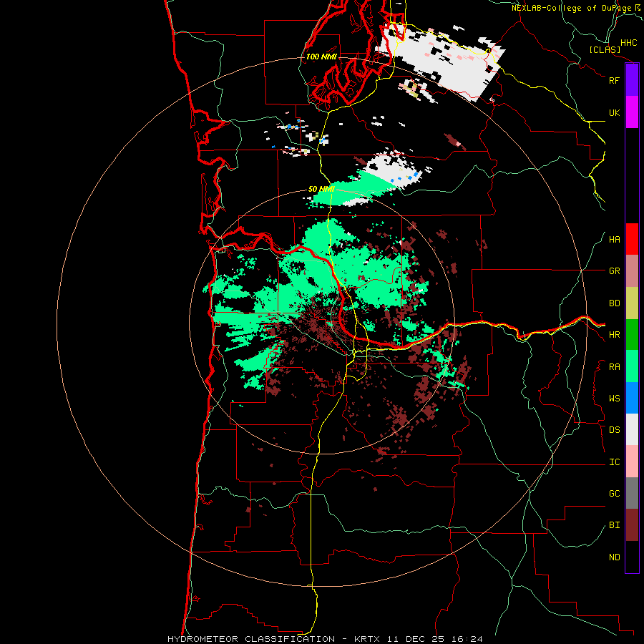Screen dimensions: 644x644
Task: Click the IC legend label
Action: pos(614,462)
